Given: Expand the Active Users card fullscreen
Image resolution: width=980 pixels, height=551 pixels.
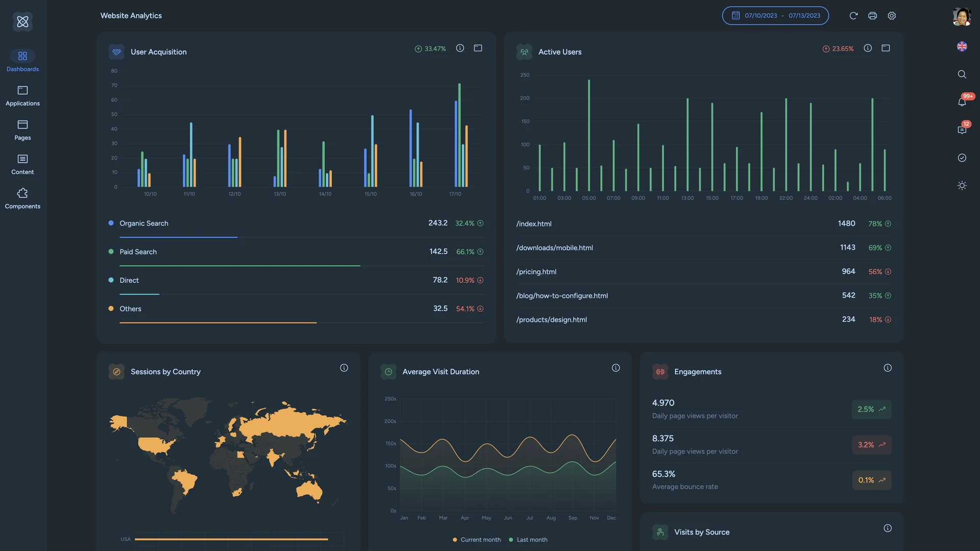Looking at the screenshot, I should [886, 48].
